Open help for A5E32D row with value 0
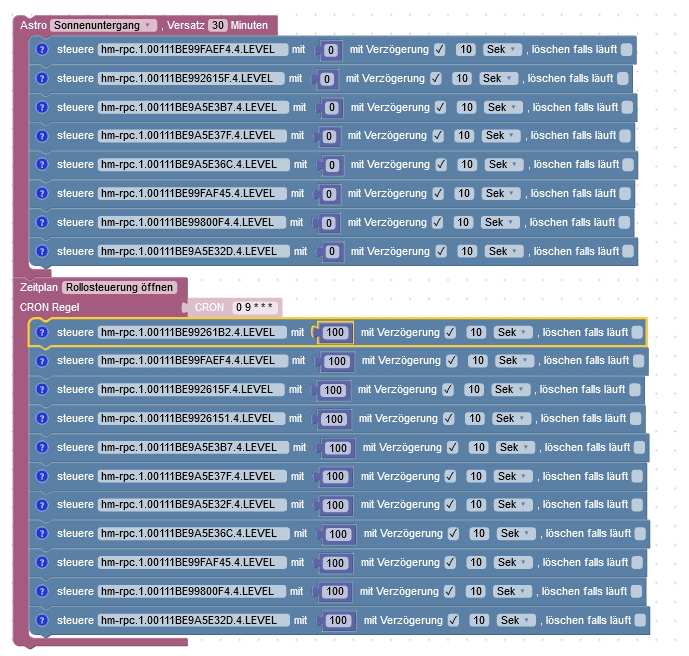The width and height of the screenshot is (689, 656). [x=42, y=251]
